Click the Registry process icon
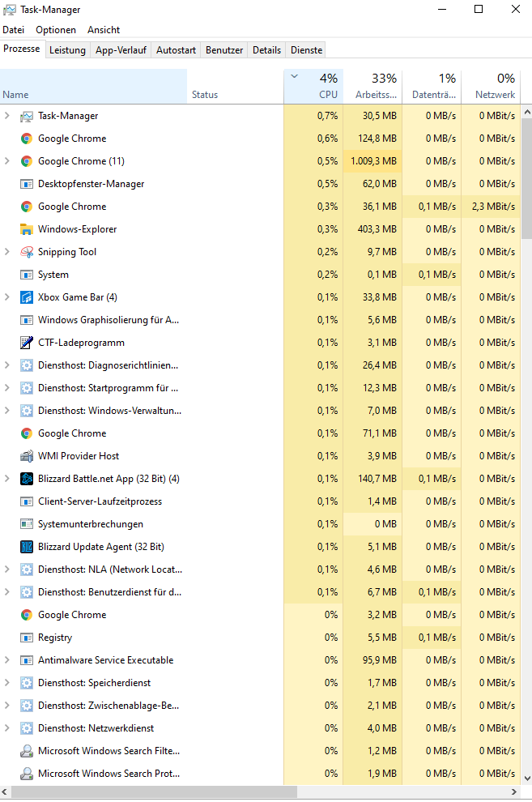The height and width of the screenshot is (802, 532). (x=27, y=638)
